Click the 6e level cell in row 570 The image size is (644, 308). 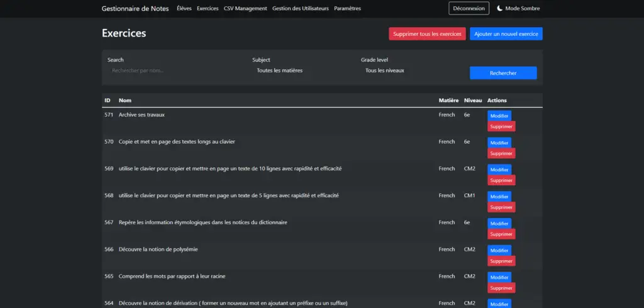467,142
